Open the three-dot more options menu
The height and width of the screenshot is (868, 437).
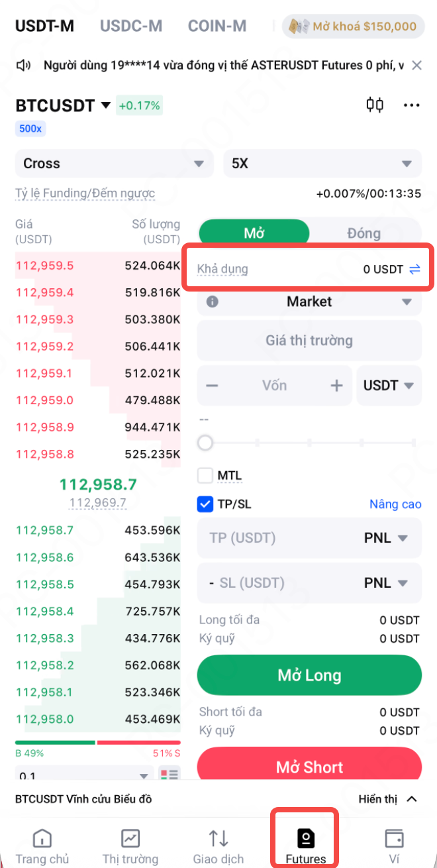[412, 105]
